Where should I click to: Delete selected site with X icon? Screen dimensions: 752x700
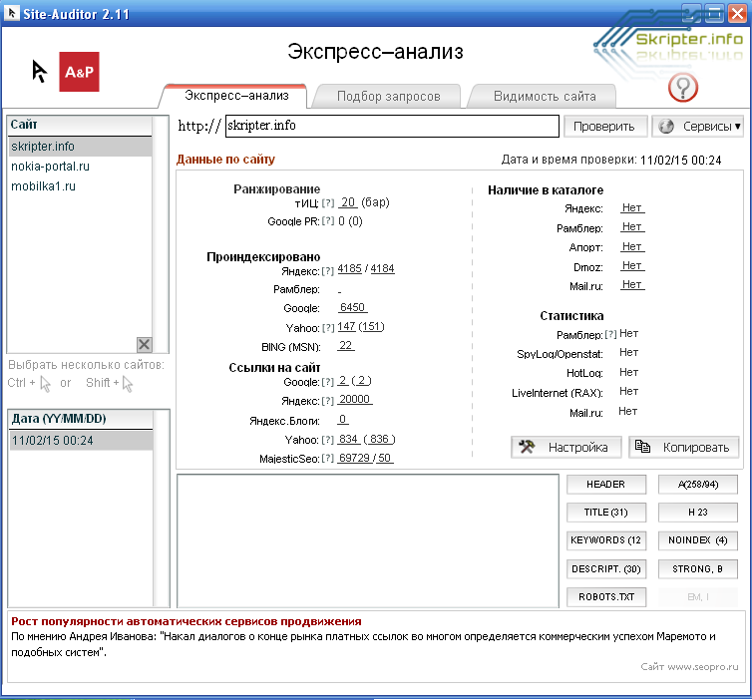pyautogui.click(x=144, y=344)
